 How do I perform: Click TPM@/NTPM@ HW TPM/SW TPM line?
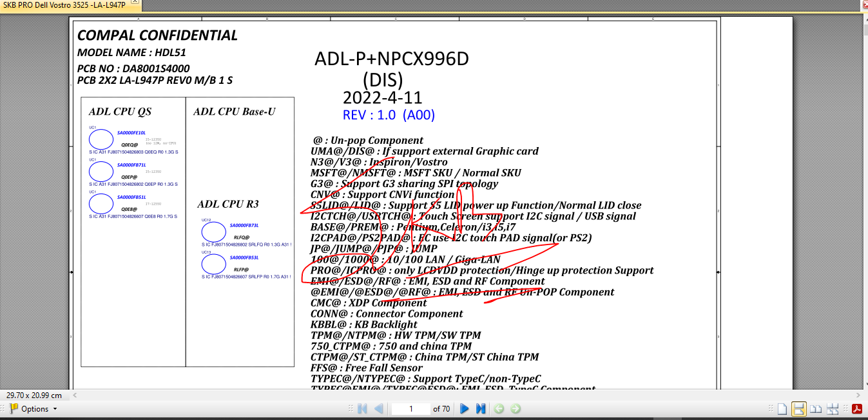396,335
